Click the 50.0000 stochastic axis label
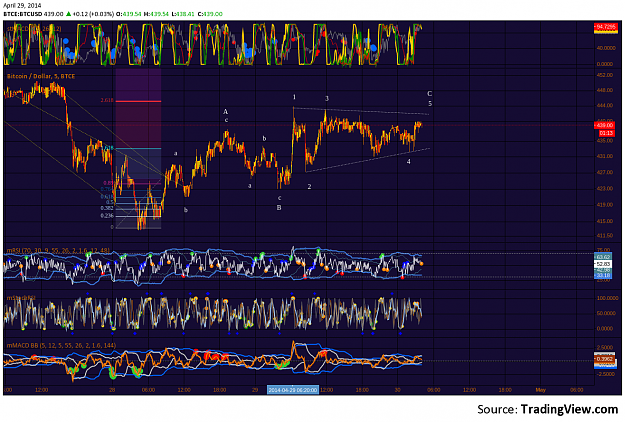The height and width of the screenshot is (422, 625). [x=605, y=313]
